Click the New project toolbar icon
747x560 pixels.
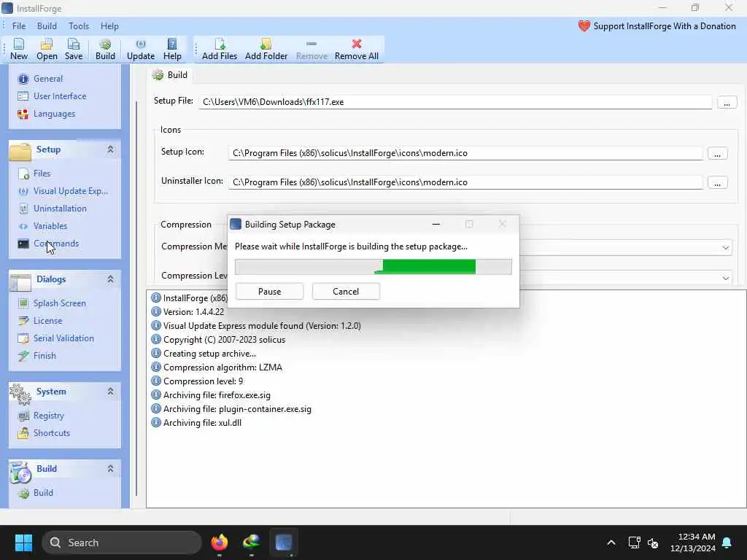pyautogui.click(x=18, y=49)
